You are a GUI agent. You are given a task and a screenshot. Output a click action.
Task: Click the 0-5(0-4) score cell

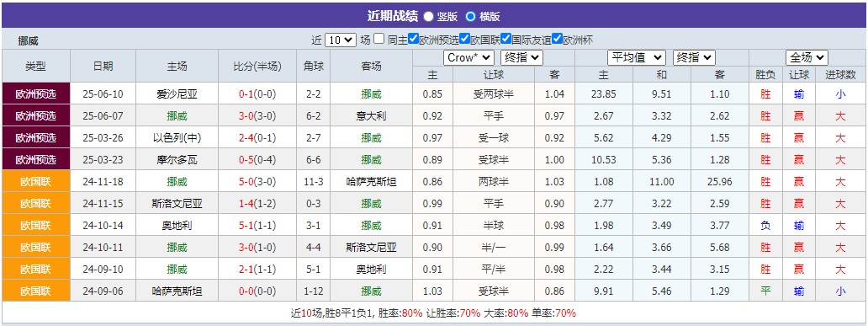pyautogui.click(x=257, y=160)
